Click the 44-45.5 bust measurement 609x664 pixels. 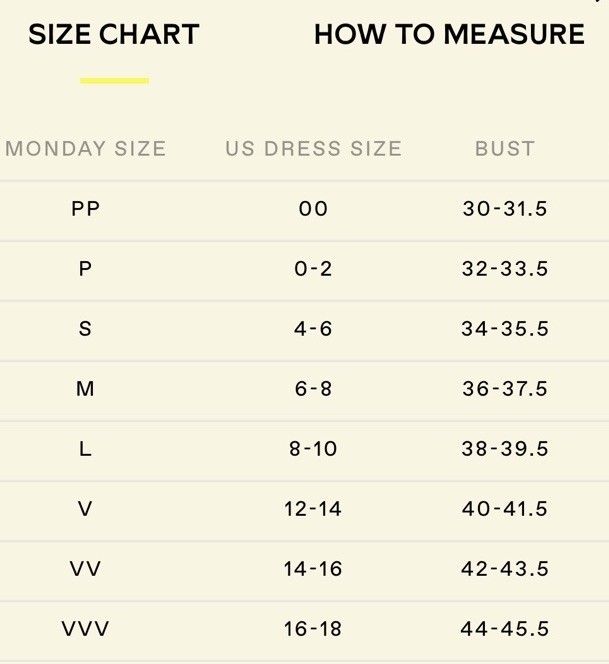[505, 629]
